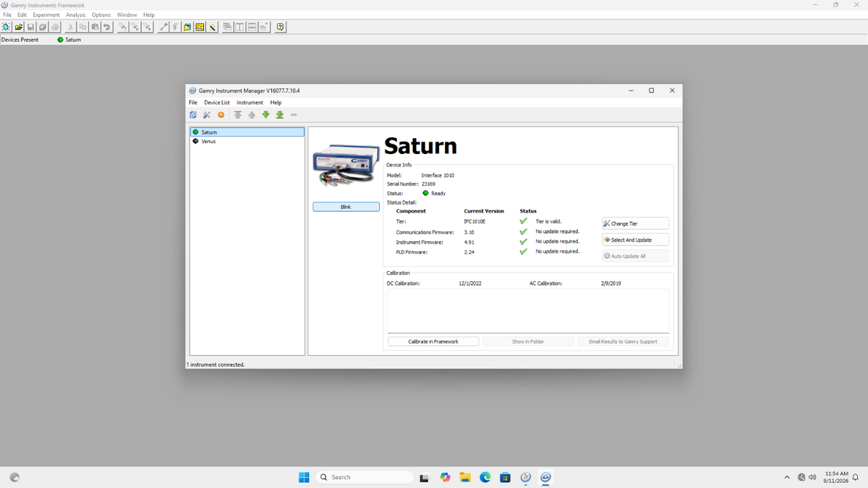The image size is (868, 488).
Task: Click the green move-down arrow icon
Action: point(265,114)
